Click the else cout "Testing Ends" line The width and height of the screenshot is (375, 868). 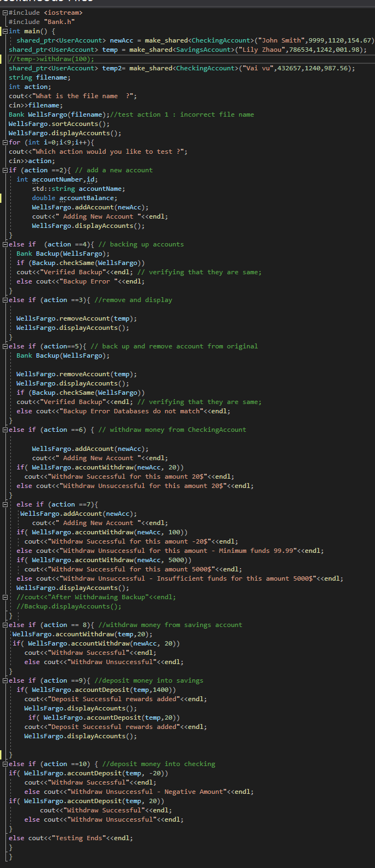coord(71,838)
